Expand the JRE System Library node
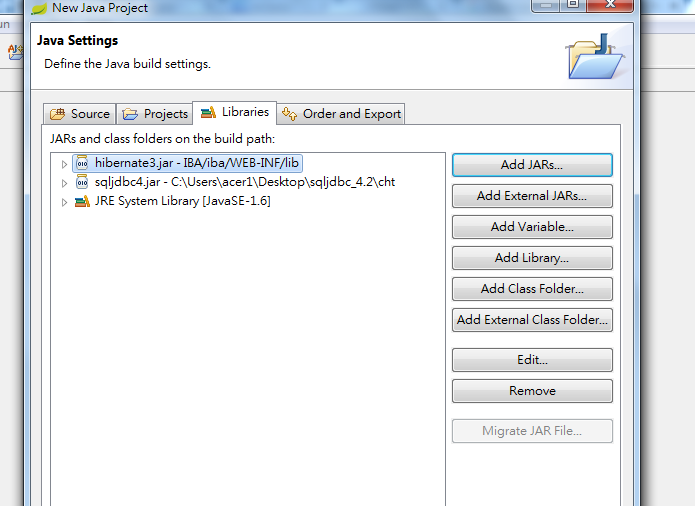 coord(65,202)
